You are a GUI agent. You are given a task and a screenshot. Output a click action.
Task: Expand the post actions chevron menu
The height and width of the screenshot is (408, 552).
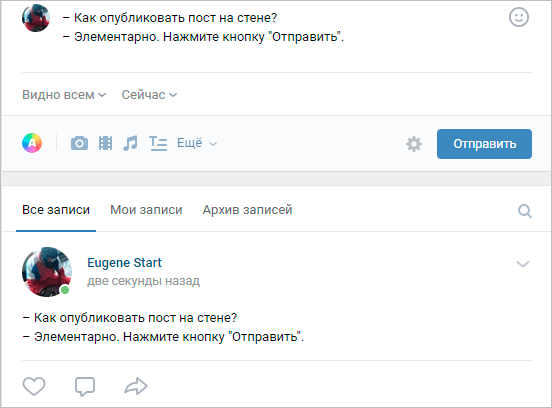pos(523,264)
